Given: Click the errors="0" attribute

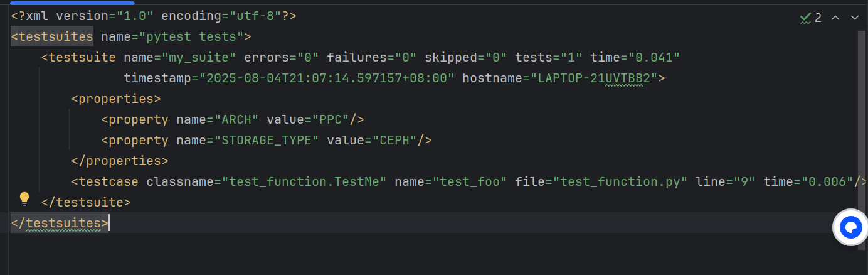Looking at the screenshot, I should pyautogui.click(x=282, y=58).
